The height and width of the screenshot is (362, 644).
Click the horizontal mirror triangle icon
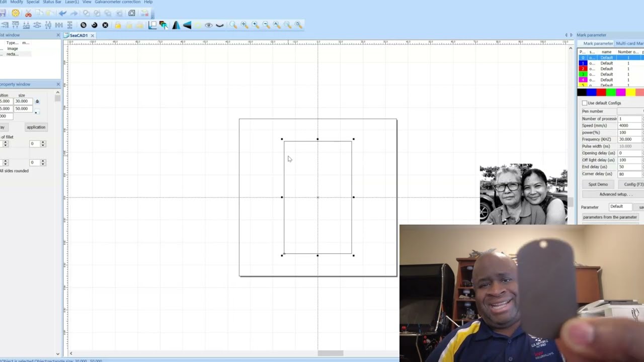tap(176, 25)
